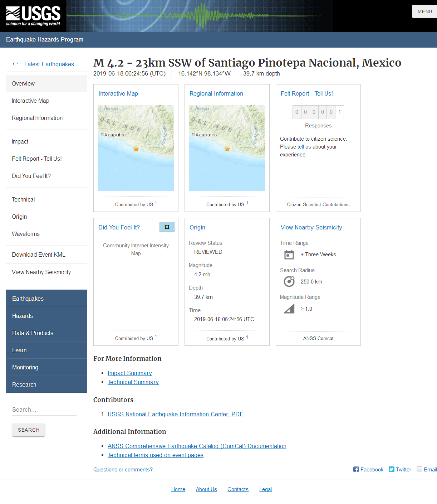Open Waveforms from the side menu
Viewport: 437px width, 504px height.
(x=26, y=234)
